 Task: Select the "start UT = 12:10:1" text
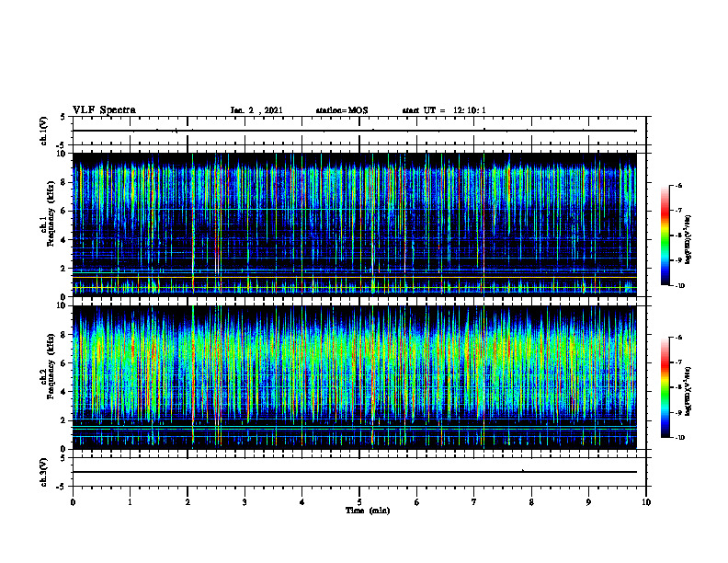point(444,110)
